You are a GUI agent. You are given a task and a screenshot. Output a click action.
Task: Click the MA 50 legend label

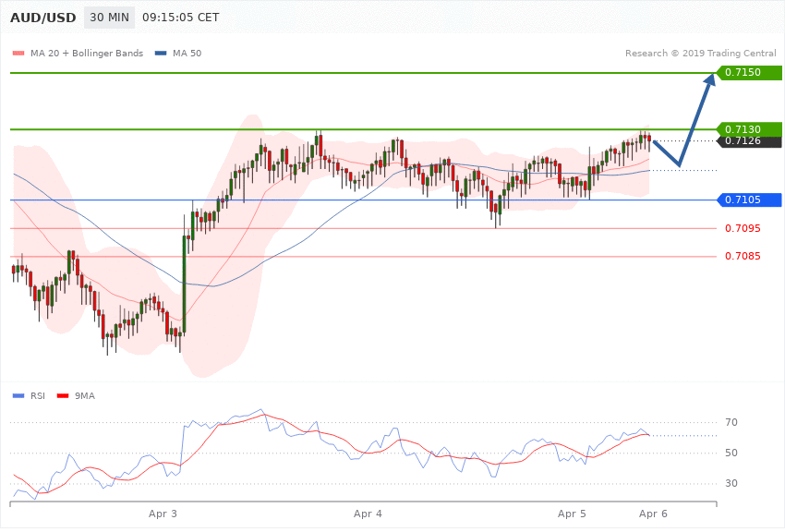(x=187, y=54)
